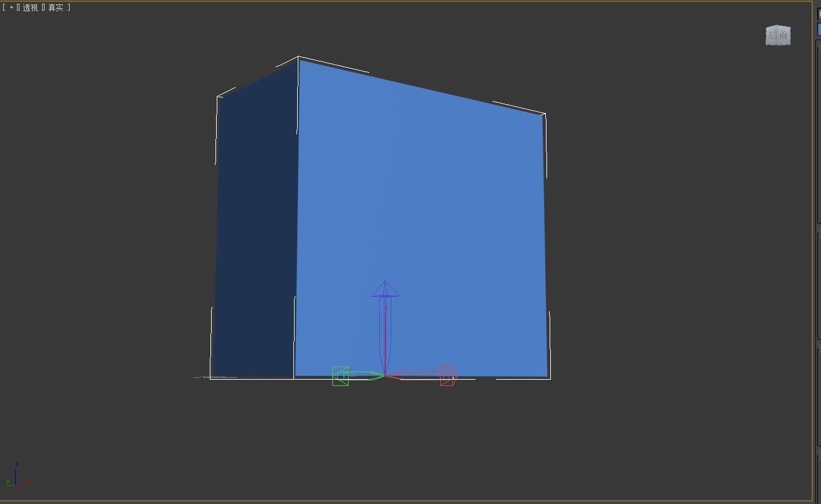
Task: Open the viewport "+" general menu
Action: 11,8
